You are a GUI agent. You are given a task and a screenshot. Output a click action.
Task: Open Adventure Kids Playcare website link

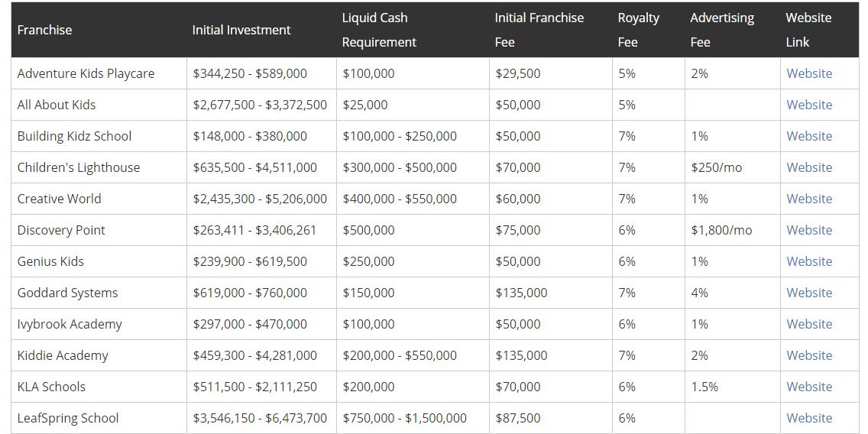point(809,73)
